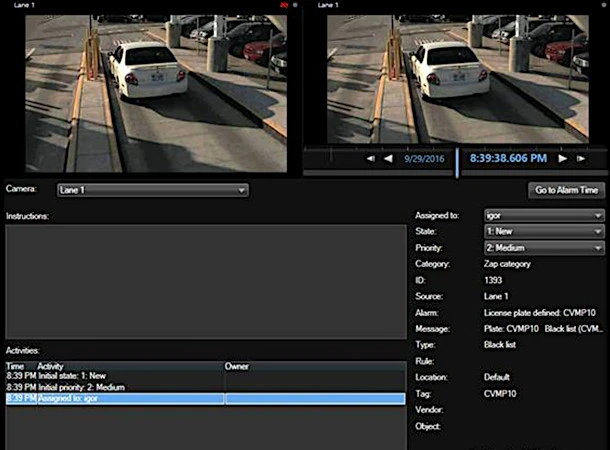The height and width of the screenshot is (450, 610).
Task: Click the left view Lane 1 title
Action: point(24,5)
